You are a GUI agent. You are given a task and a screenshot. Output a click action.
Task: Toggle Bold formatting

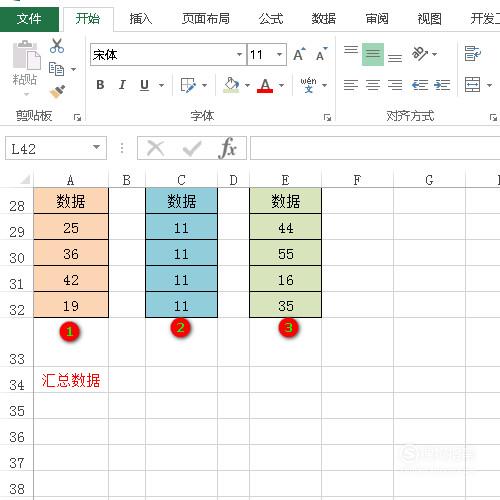click(x=100, y=85)
